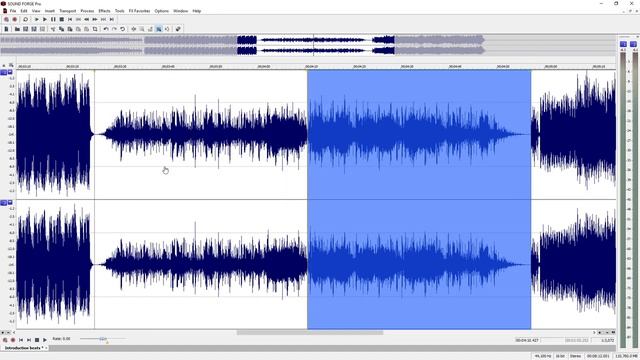The height and width of the screenshot is (360, 640).
Task: Open the FX Favorites menu
Action: point(139,11)
